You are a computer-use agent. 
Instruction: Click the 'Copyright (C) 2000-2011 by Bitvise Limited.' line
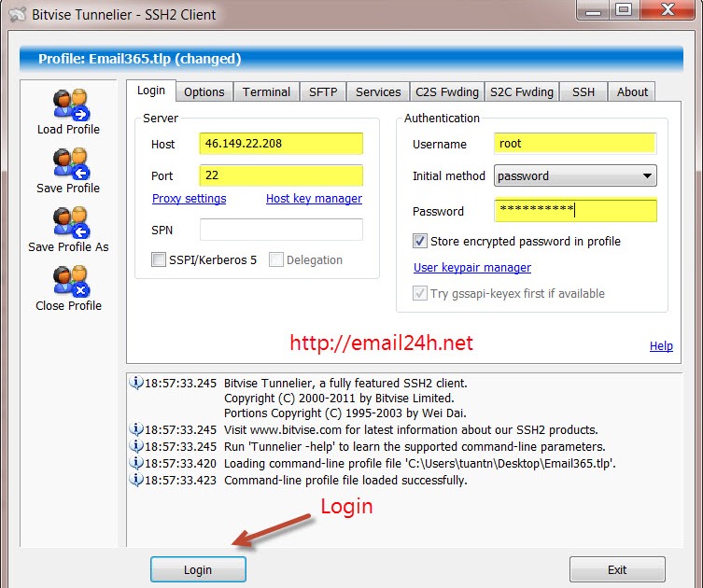[339, 398]
